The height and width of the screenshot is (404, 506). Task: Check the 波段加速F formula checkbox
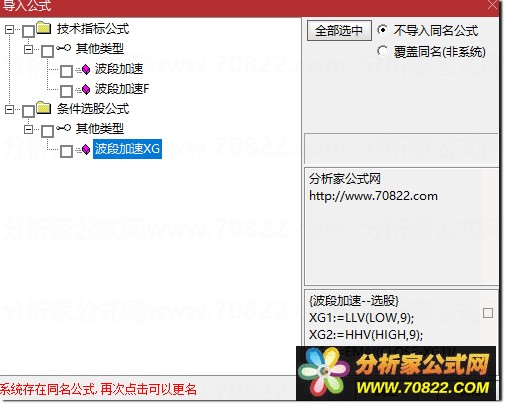coord(66,91)
